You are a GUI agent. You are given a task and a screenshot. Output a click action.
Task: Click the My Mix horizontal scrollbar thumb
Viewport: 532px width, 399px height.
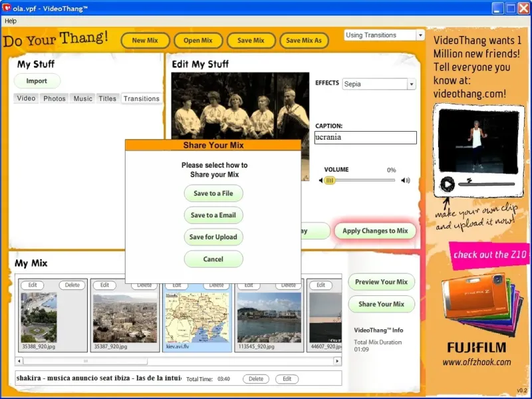click(85, 361)
